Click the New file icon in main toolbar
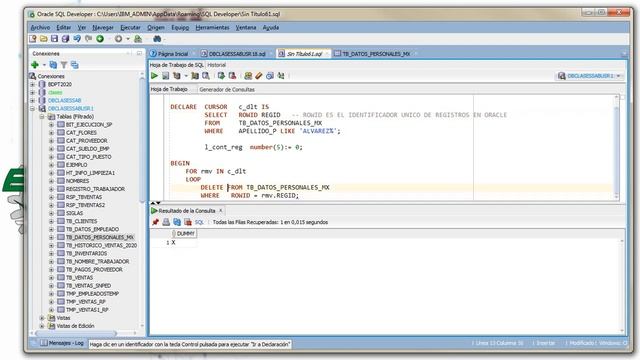The height and width of the screenshot is (360, 640). 33,39
